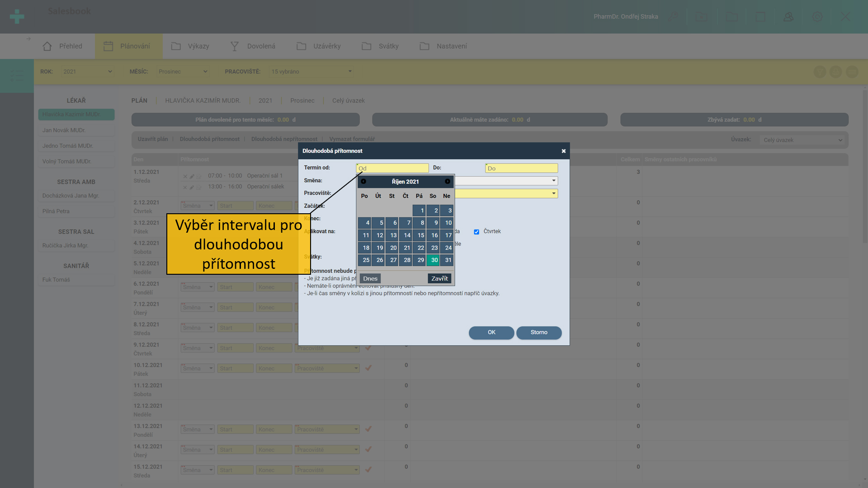This screenshot has height=488, width=868.
Task: Click the Přehled home icon
Action: (47, 46)
